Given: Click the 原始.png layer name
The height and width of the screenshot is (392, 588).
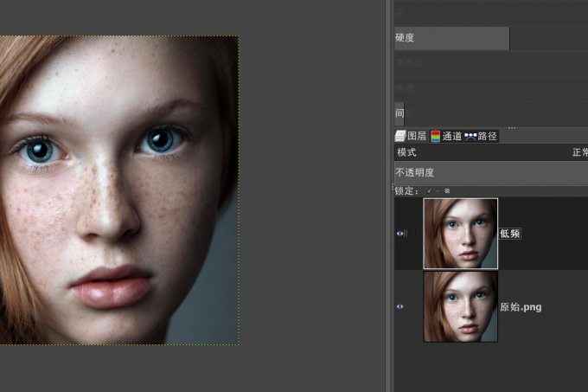Looking at the screenshot, I should coord(521,307).
